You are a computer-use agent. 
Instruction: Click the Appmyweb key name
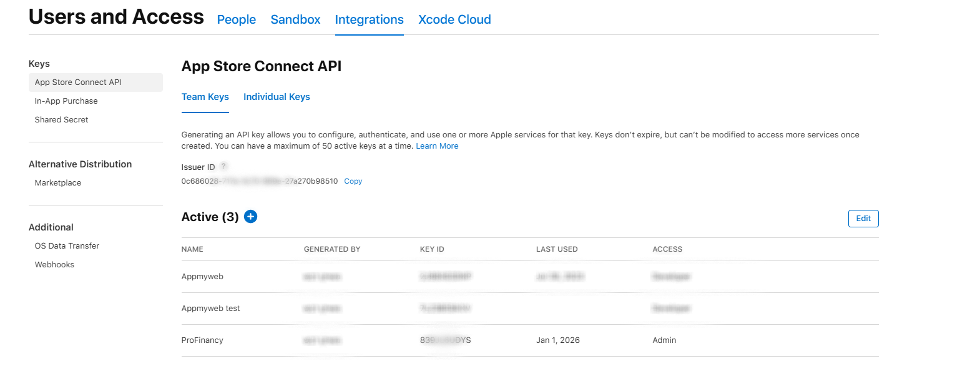point(202,277)
